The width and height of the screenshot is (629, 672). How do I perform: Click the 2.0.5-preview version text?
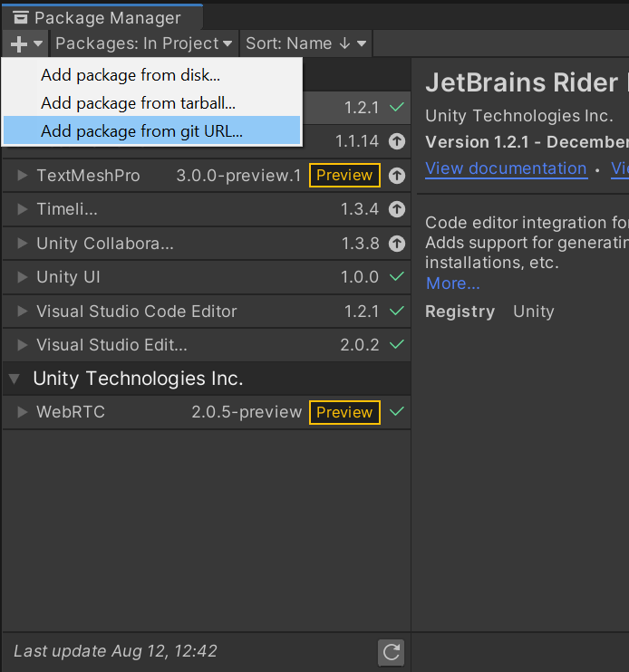click(x=247, y=412)
